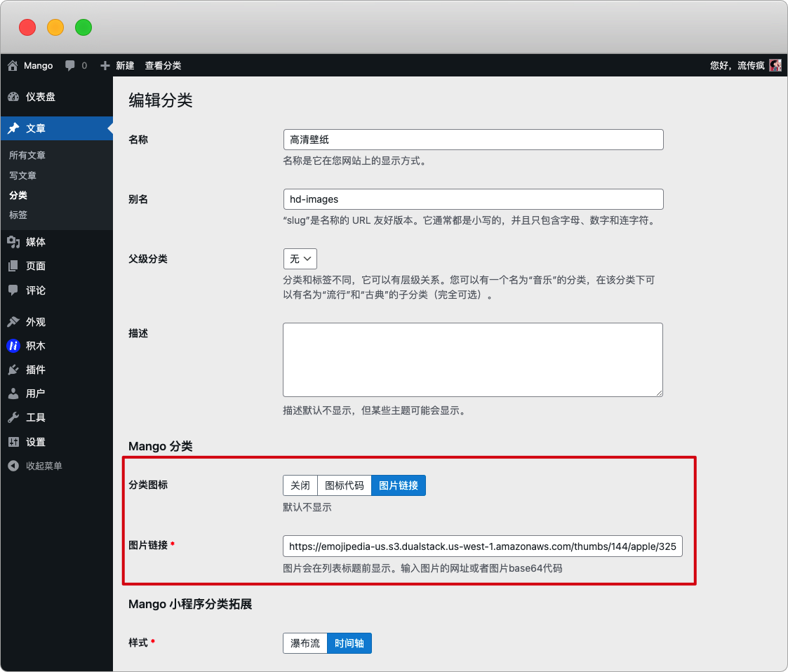Select 图标代码 for 分类图标
Viewport: 788px width, 672px height.
click(345, 485)
